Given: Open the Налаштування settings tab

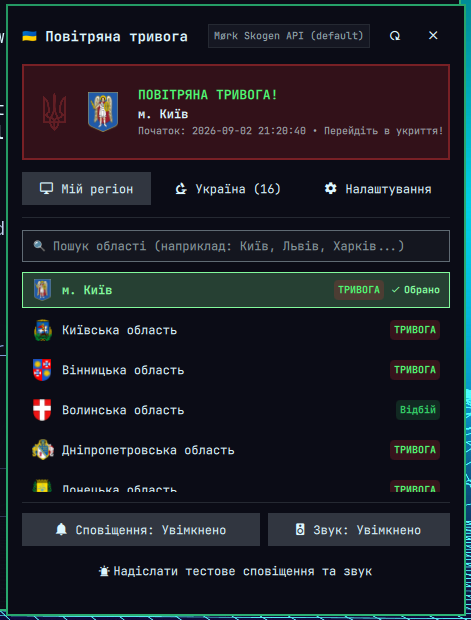Looking at the screenshot, I should click(378, 189).
